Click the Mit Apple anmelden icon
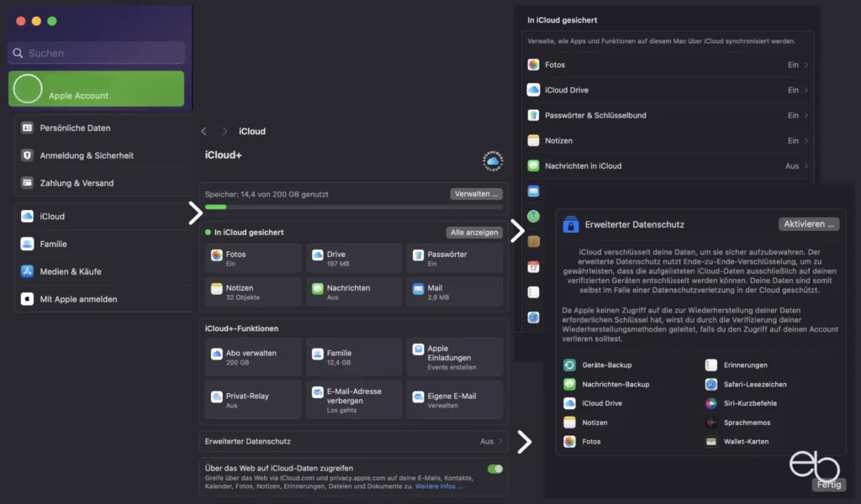This screenshot has height=504, width=861. 27,299
